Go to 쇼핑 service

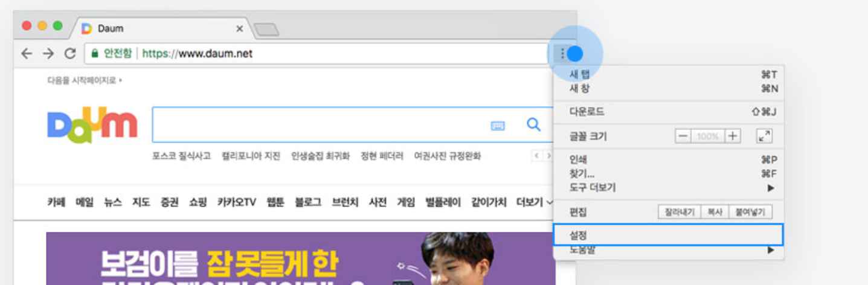(x=198, y=202)
